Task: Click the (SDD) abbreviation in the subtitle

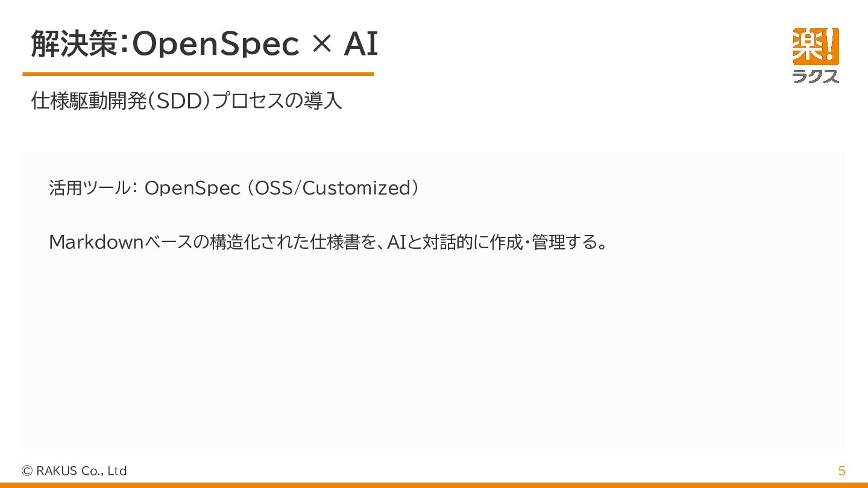Action: [178, 101]
